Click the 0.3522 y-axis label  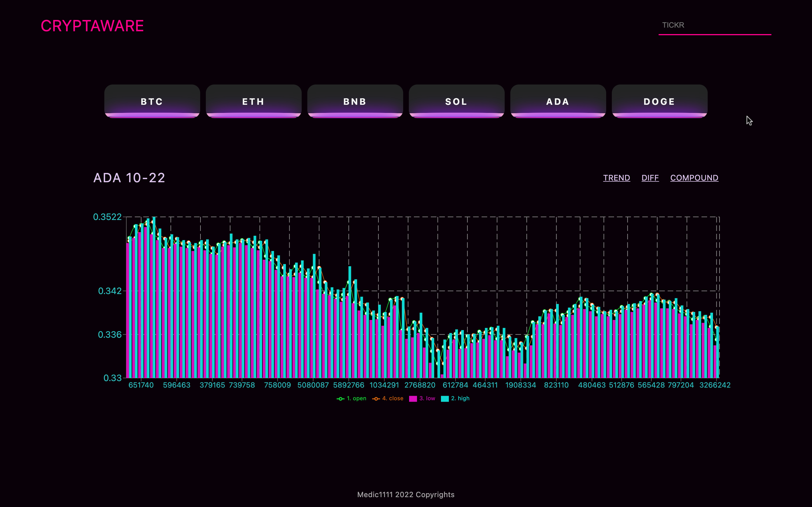tap(107, 217)
